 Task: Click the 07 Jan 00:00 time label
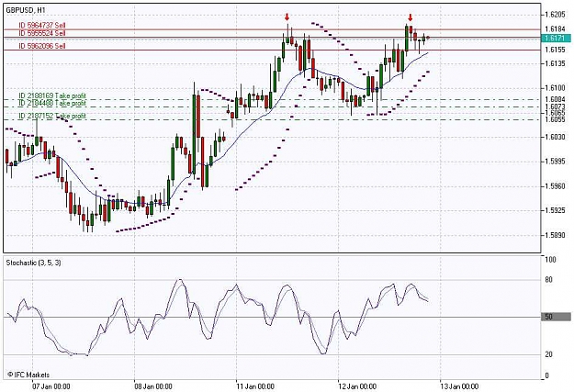(x=51, y=386)
